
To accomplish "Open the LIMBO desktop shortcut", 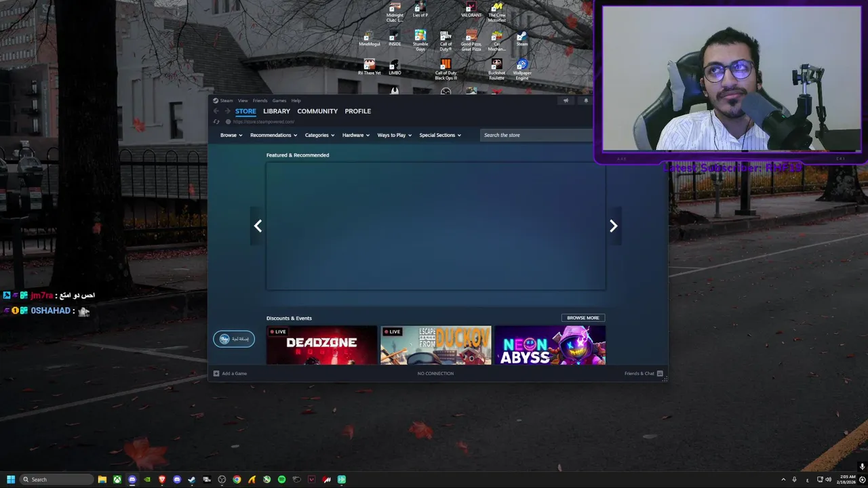I will [395, 67].
